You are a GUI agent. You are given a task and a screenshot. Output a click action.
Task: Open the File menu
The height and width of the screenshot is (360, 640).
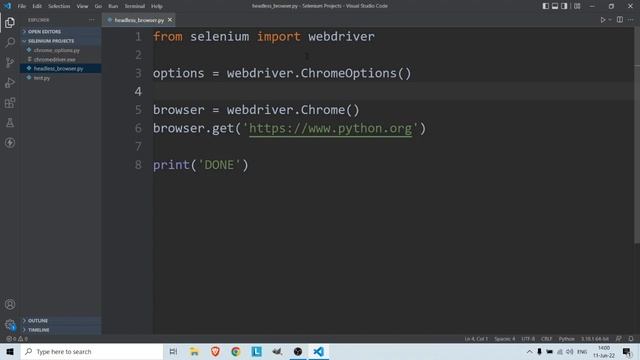(22, 6)
